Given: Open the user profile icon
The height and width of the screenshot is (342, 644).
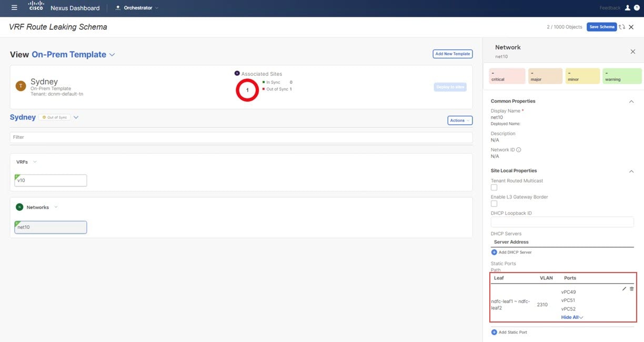Looking at the screenshot, I should (628, 8).
